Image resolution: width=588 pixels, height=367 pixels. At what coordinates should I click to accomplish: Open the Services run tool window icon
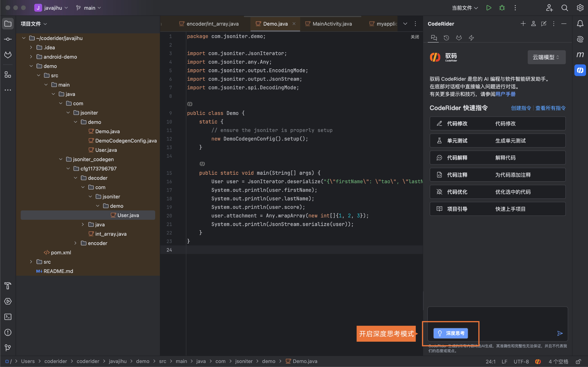tap(8, 301)
